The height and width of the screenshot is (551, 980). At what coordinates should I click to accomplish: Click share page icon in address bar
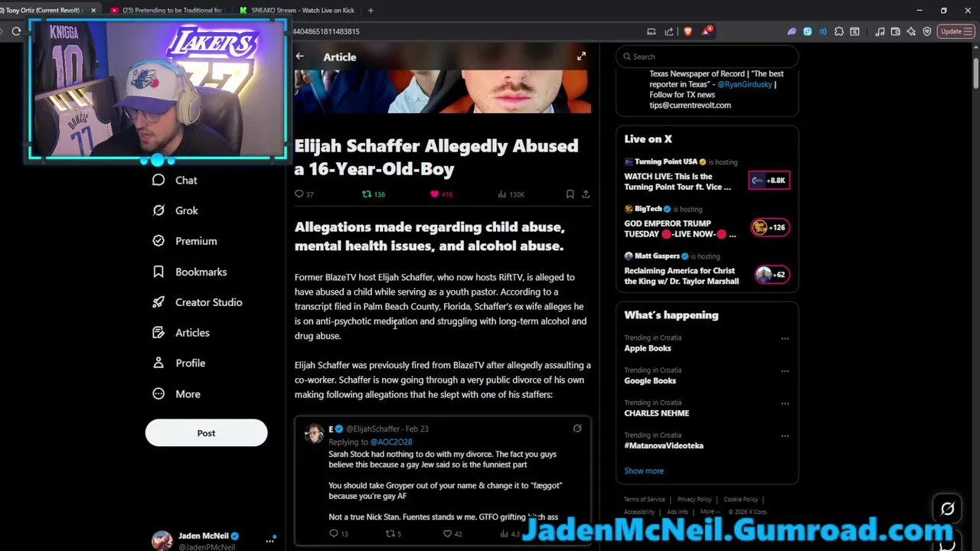click(669, 31)
